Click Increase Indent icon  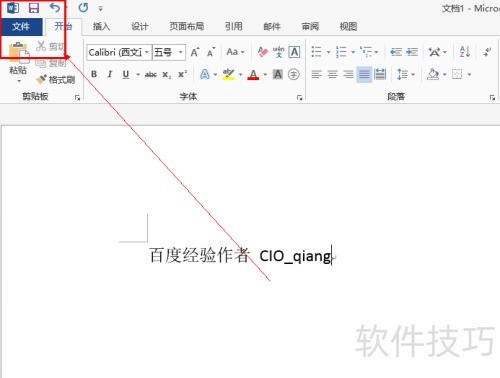tap(412, 52)
